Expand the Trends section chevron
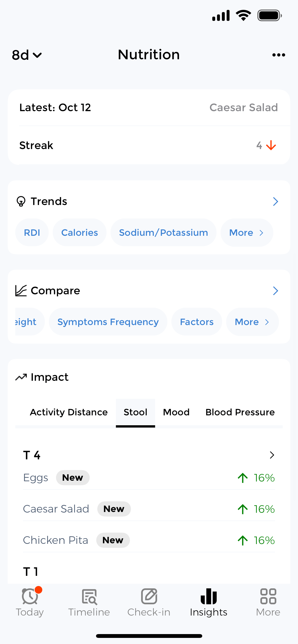 (x=275, y=201)
